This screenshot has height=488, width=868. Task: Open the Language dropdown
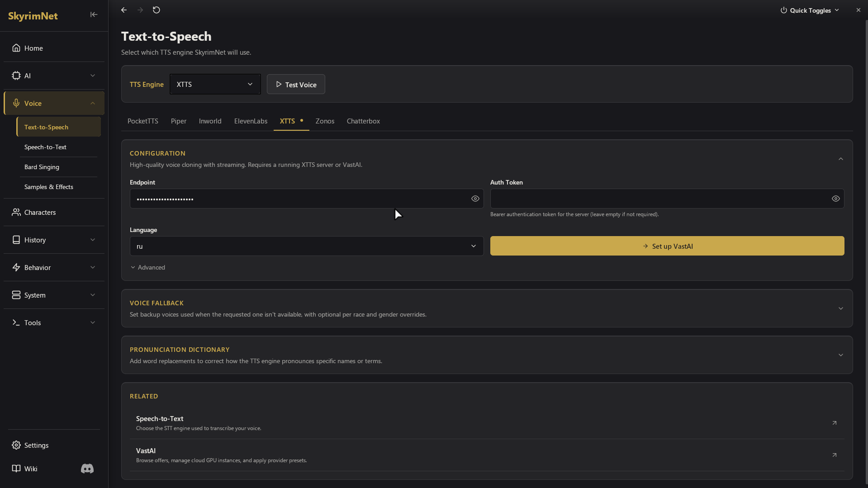pyautogui.click(x=307, y=246)
